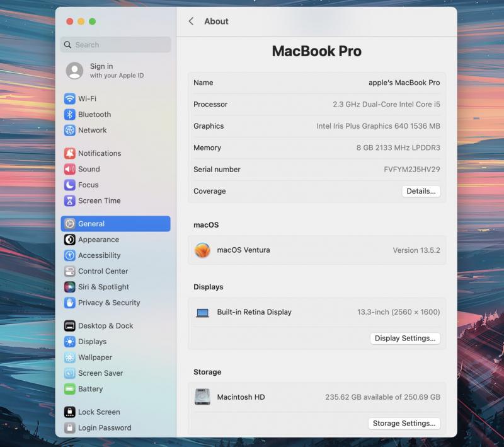Click the Login Password icon
The image size is (504, 447).
[x=70, y=427]
